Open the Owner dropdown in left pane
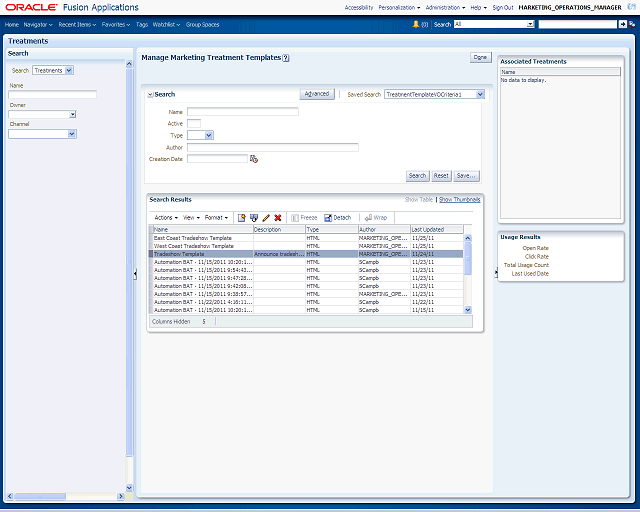The height and width of the screenshot is (512, 640). click(72, 114)
